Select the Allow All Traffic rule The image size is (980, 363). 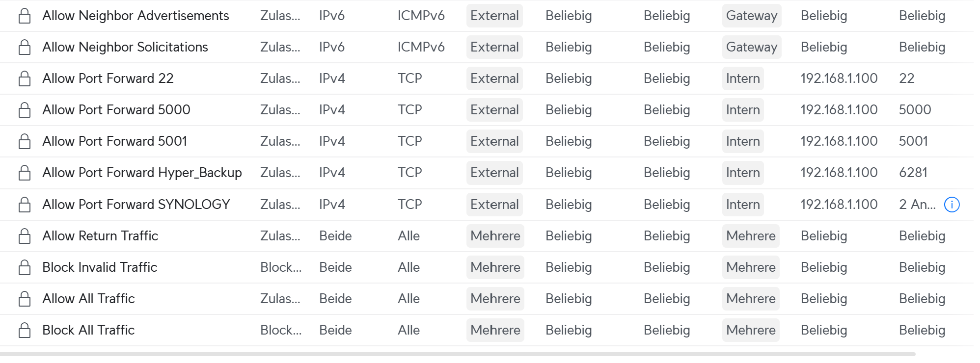486,299
